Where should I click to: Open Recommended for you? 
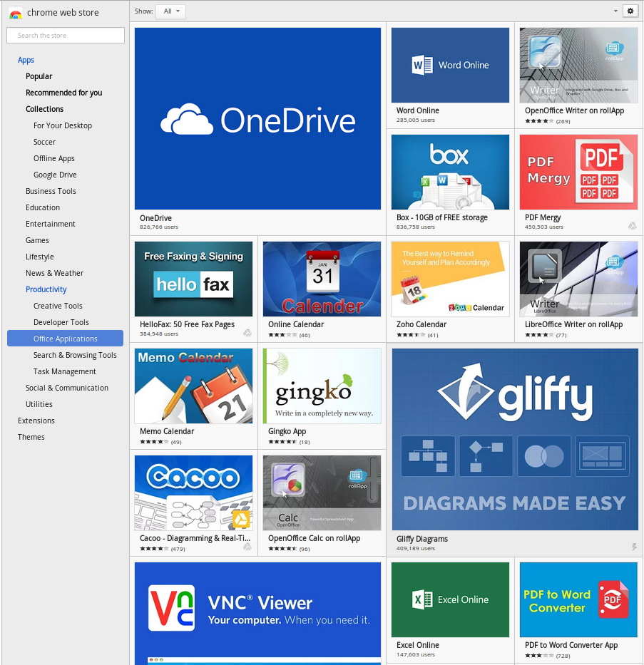[x=63, y=93]
